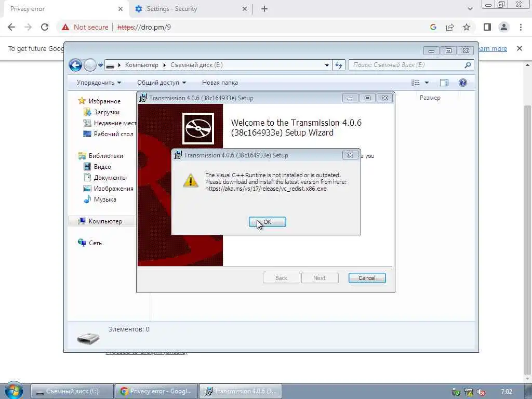Image resolution: width=532 pixels, height=399 pixels.
Task: Share this page from the Chrome toolbar
Action: pos(450,27)
